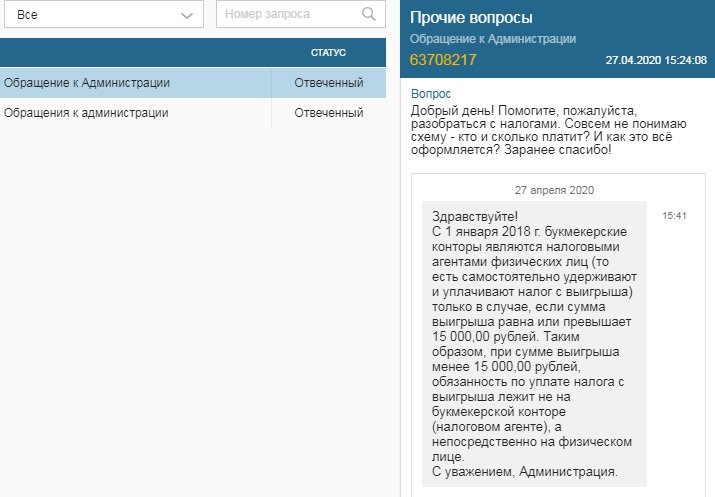Click the 15:41 message time

[674, 215]
